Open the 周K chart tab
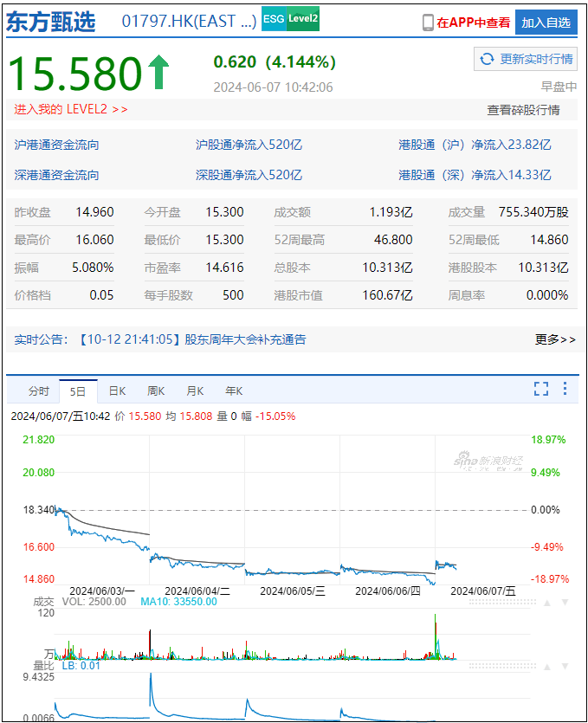The width and height of the screenshot is (588, 723). tap(156, 391)
